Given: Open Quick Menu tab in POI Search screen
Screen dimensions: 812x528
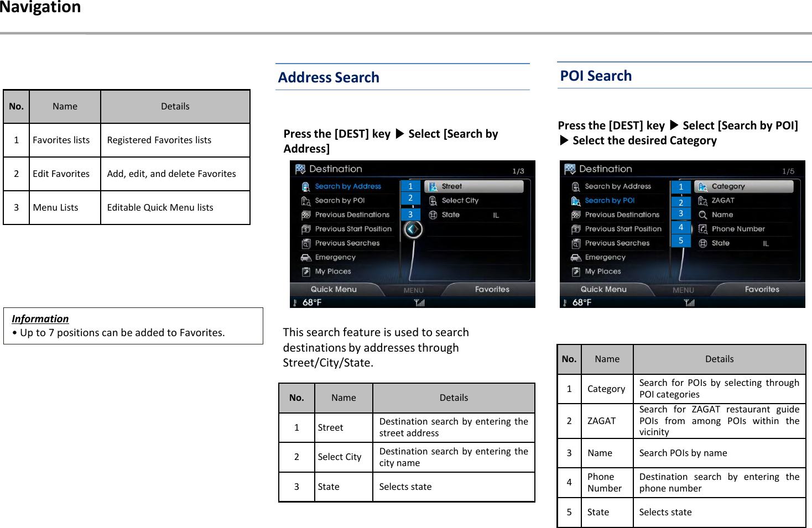Looking at the screenshot, I should coord(603,289).
